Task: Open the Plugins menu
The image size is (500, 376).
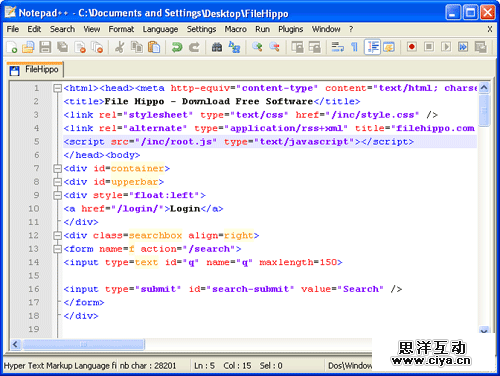Action: pyautogui.click(x=291, y=29)
